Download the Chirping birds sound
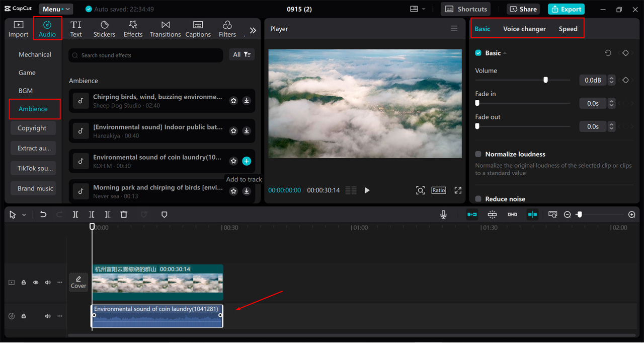644x343 pixels. click(x=247, y=101)
